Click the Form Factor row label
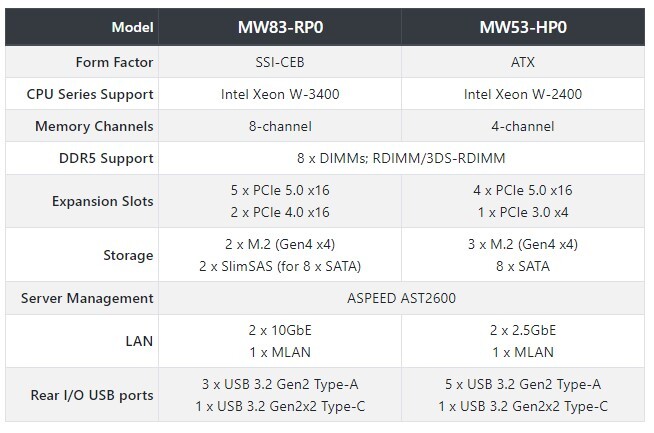The height and width of the screenshot is (433, 654). [114, 62]
